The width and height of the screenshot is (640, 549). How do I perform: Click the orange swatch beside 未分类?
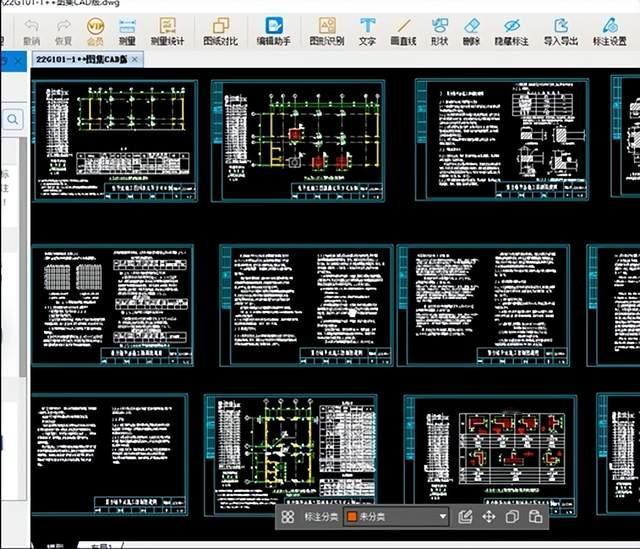351,517
